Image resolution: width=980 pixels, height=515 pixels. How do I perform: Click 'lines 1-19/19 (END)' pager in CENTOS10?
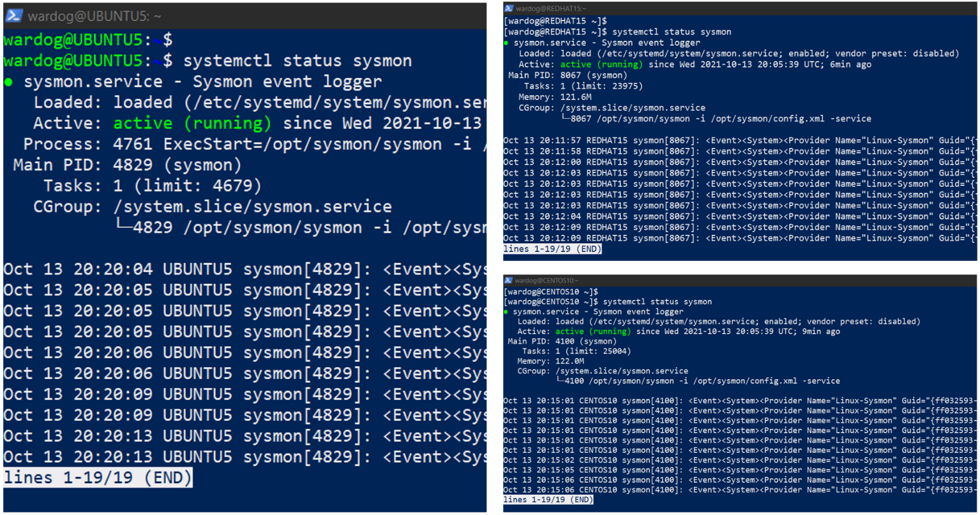(x=548, y=499)
